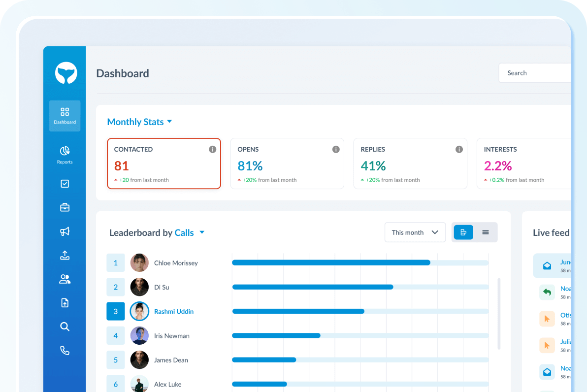Click the upload tray icon
Screen dimensions: 587x392
(x=65, y=255)
